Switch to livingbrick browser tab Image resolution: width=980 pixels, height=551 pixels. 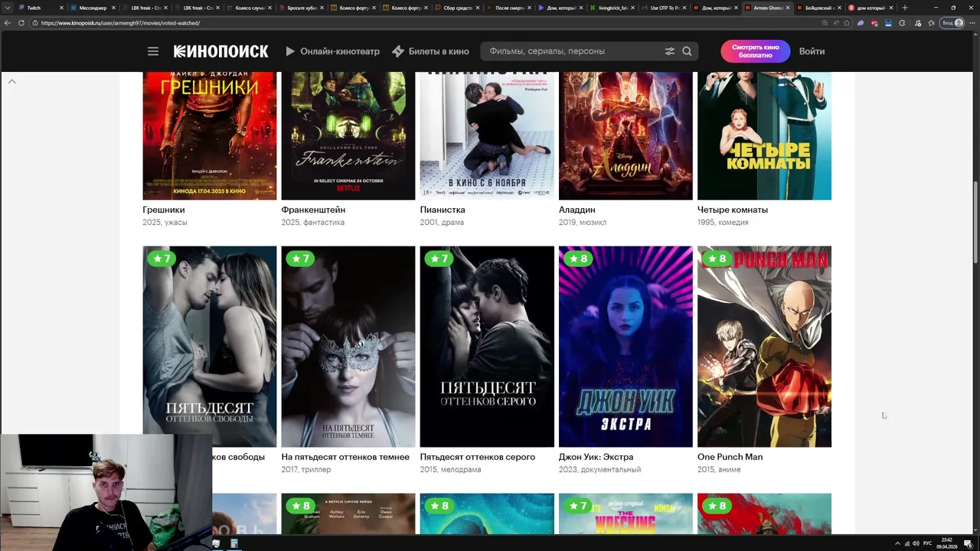[x=613, y=8]
